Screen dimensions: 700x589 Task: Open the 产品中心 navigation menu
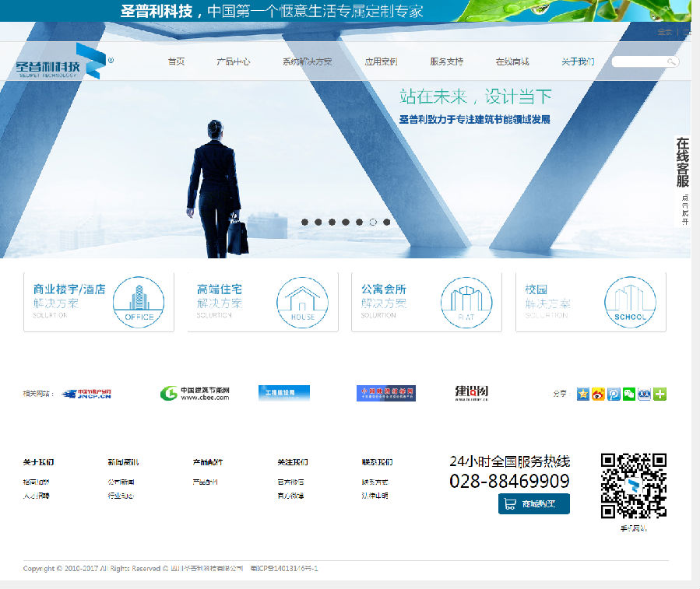(x=233, y=61)
